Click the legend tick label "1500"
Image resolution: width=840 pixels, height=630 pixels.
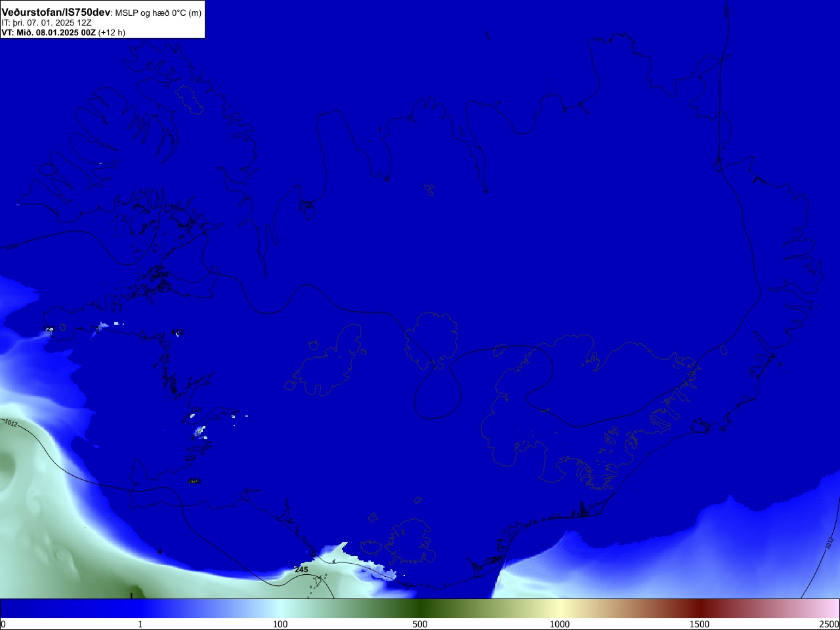[x=700, y=624]
